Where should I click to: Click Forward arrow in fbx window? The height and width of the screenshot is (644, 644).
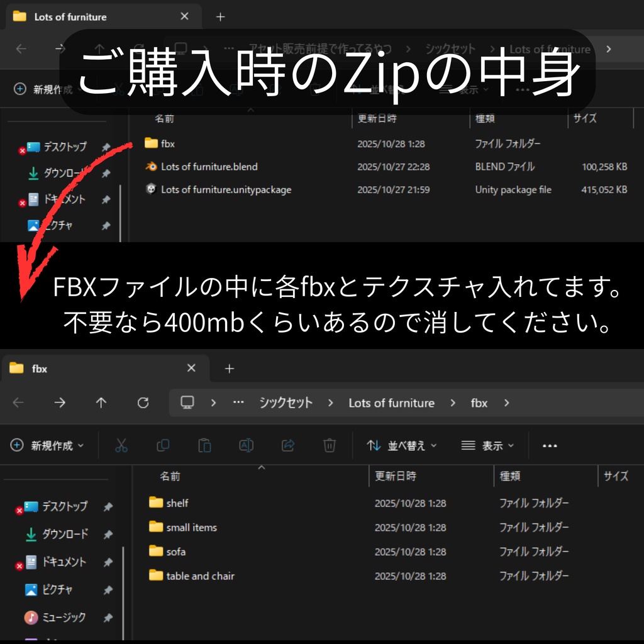60,402
